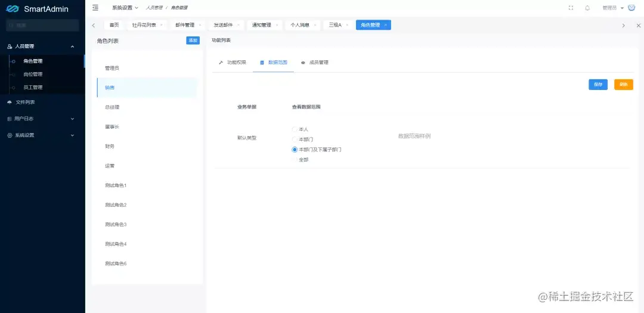Screen dimensions: 644x313
Task: Select the 销售 role
Action: coord(147,88)
